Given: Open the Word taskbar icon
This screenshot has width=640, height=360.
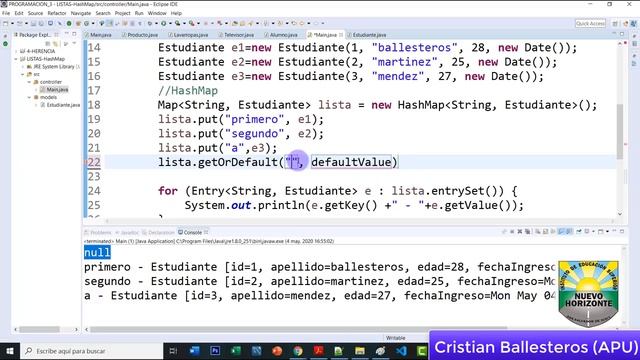Looking at the screenshot, I should (x=194, y=351).
